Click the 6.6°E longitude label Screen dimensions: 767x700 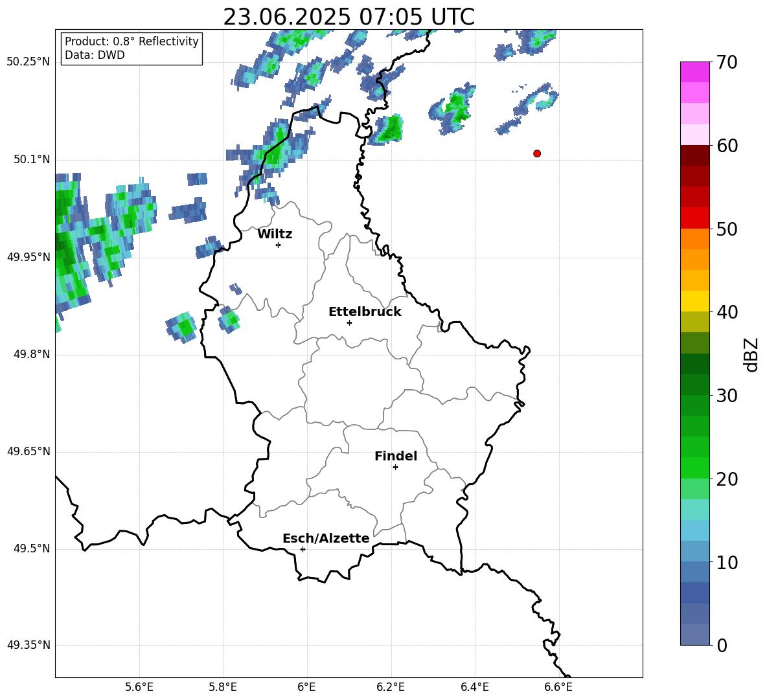pos(558,687)
